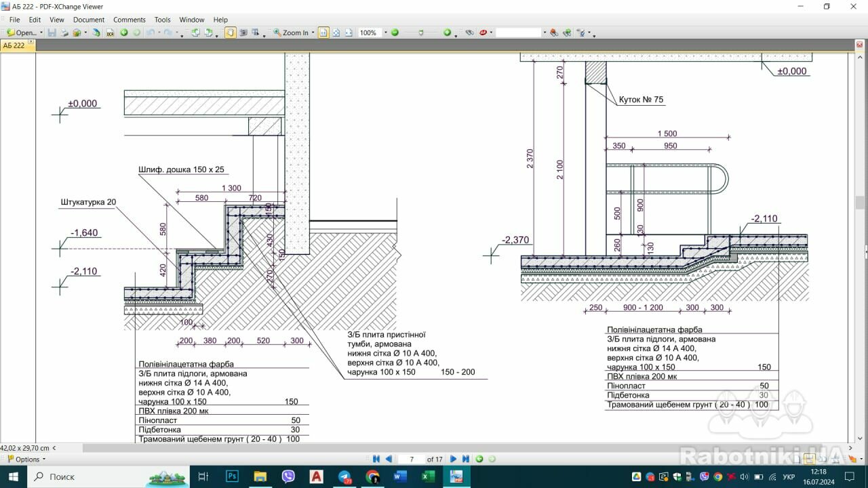Click the Redo icon
The image size is (868, 488).
click(x=167, y=33)
